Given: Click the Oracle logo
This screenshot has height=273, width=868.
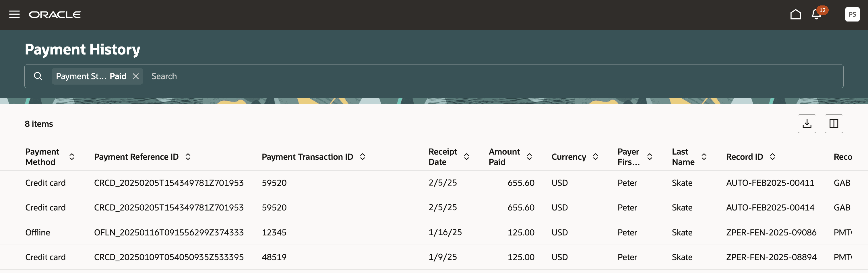Looking at the screenshot, I should point(55,14).
